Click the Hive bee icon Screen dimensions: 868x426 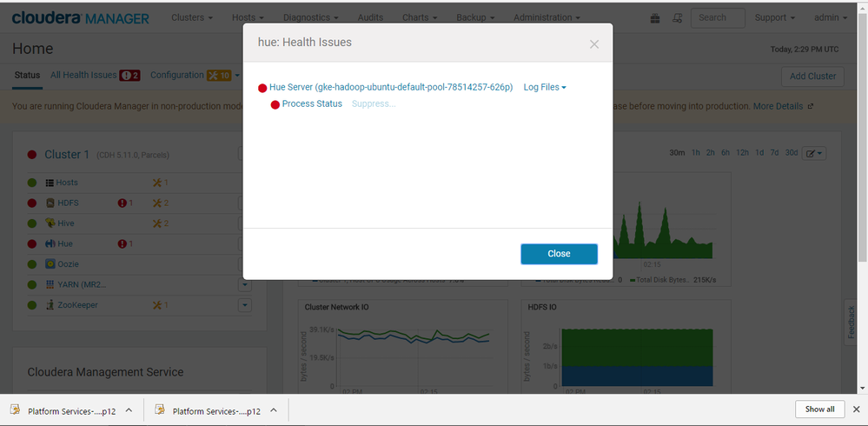pyautogui.click(x=50, y=223)
